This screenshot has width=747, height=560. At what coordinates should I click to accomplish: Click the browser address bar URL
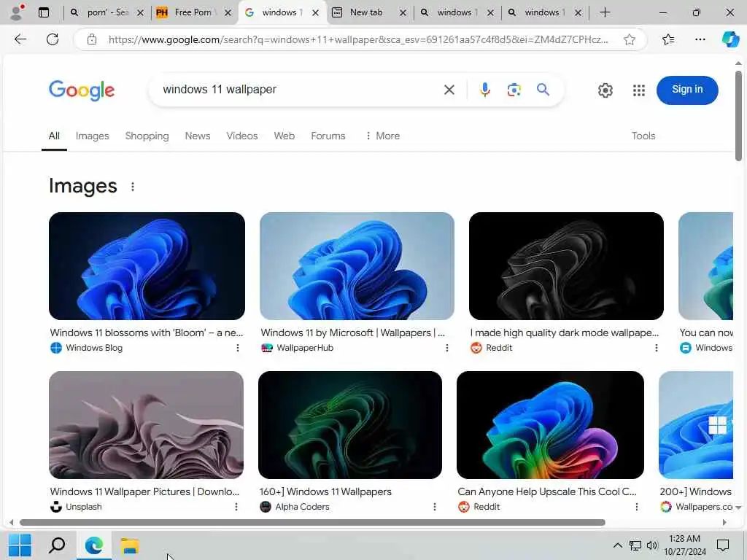point(357,39)
